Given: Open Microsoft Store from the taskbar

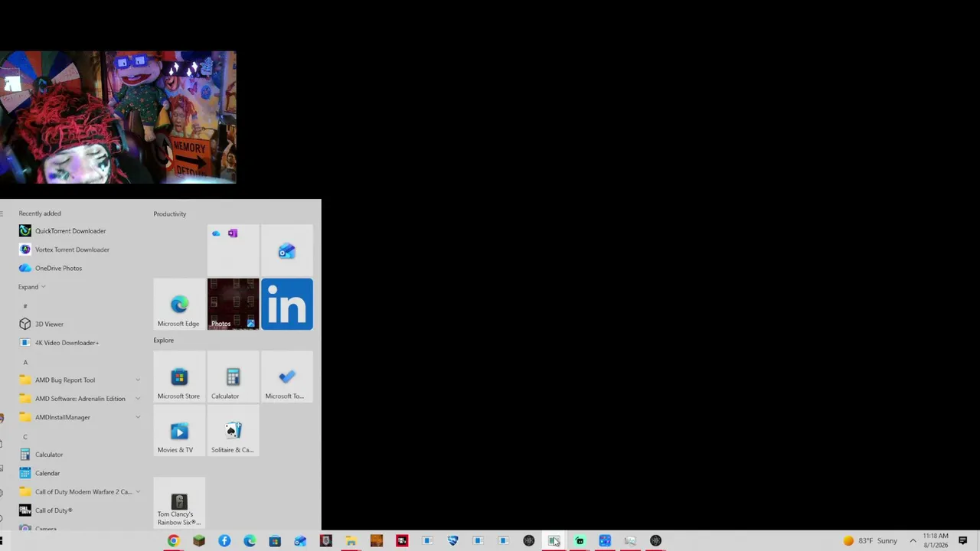Looking at the screenshot, I should tap(275, 541).
